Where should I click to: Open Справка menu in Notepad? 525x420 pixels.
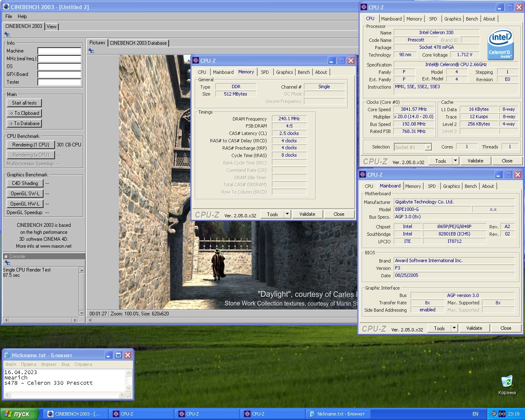[x=83, y=364]
